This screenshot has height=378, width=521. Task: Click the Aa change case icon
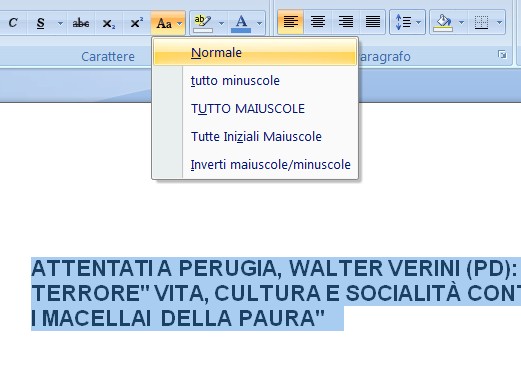pyautogui.click(x=164, y=23)
